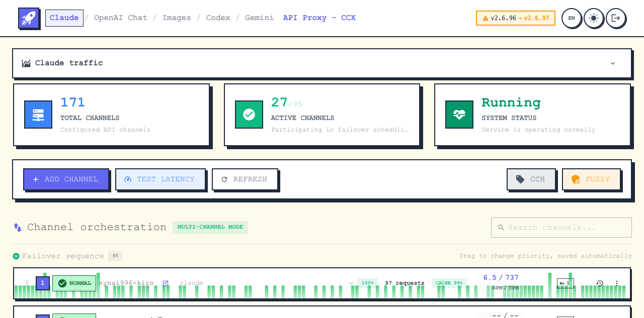Click the Running system status text
The height and width of the screenshot is (318, 644).
pos(511,102)
